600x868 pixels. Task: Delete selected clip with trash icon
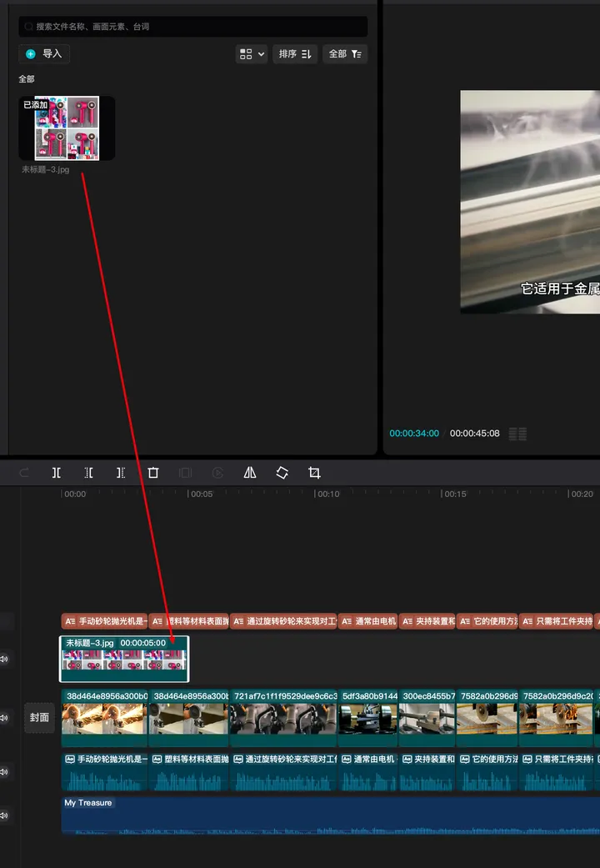point(153,473)
